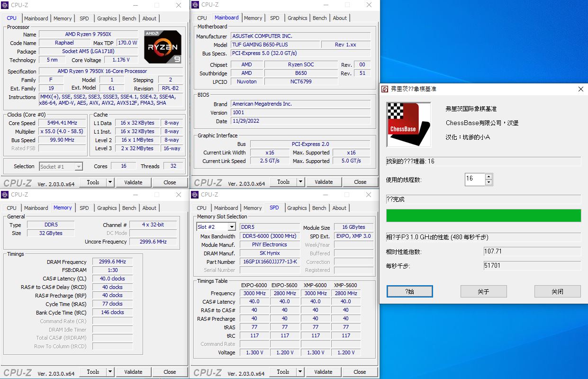Screen dimensions: 588x379
Task: Click the Close button in the Memory window
Action: point(170,372)
